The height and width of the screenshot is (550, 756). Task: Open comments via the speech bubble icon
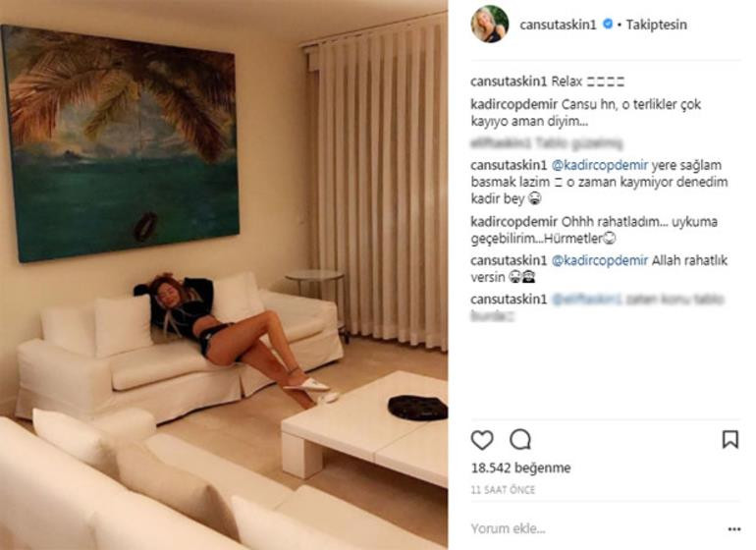click(520, 440)
